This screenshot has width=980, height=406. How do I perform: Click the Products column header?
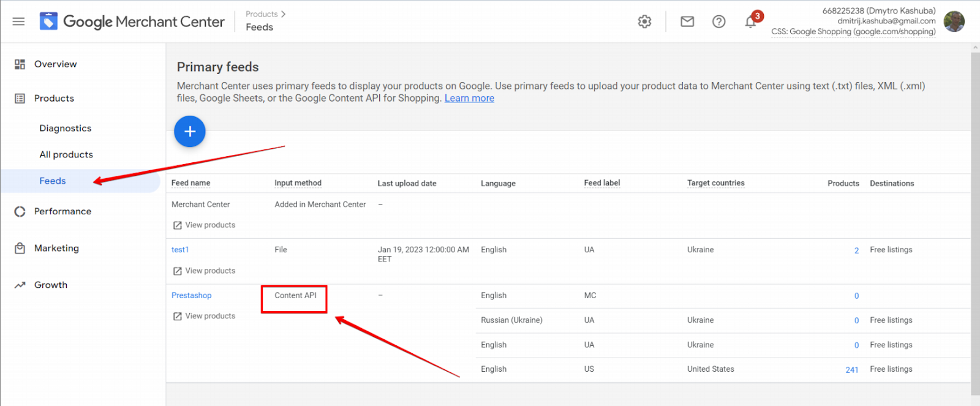tap(843, 183)
